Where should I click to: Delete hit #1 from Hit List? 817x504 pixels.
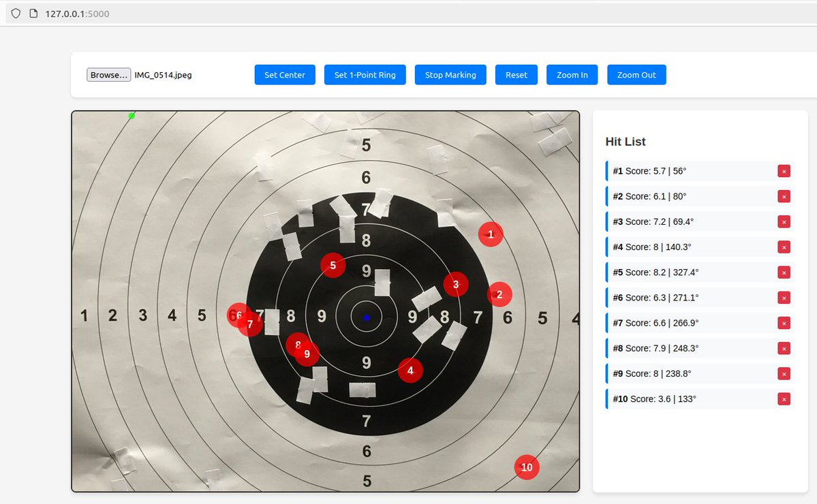784,172
